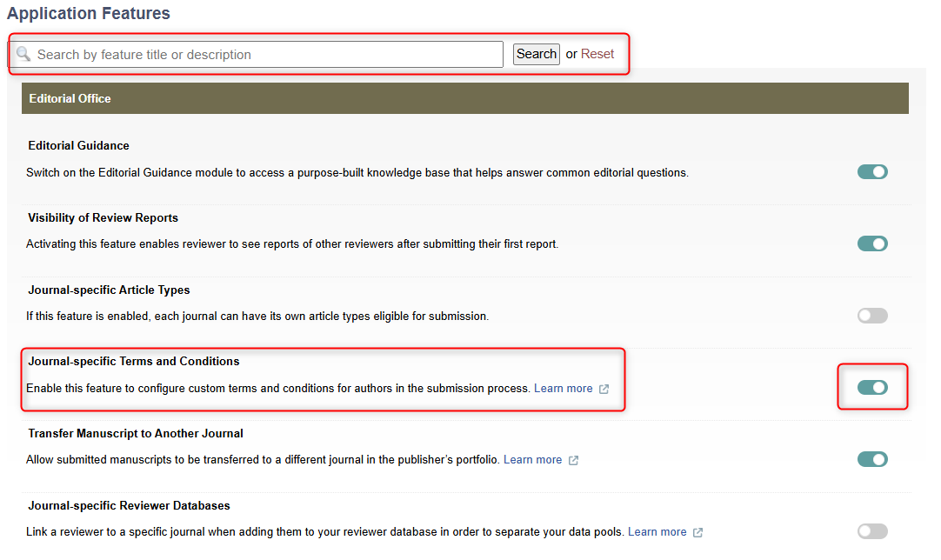Focus the feature search text field
941x560 pixels.
click(261, 55)
